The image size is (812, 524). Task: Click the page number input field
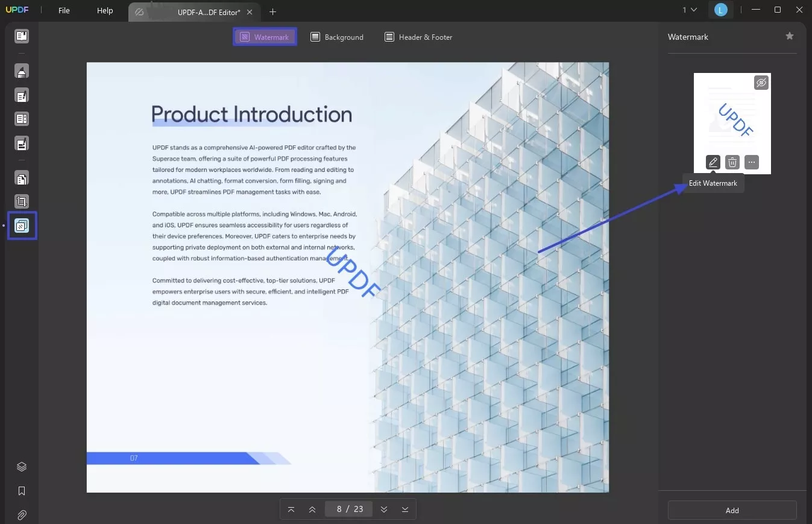click(x=348, y=509)
